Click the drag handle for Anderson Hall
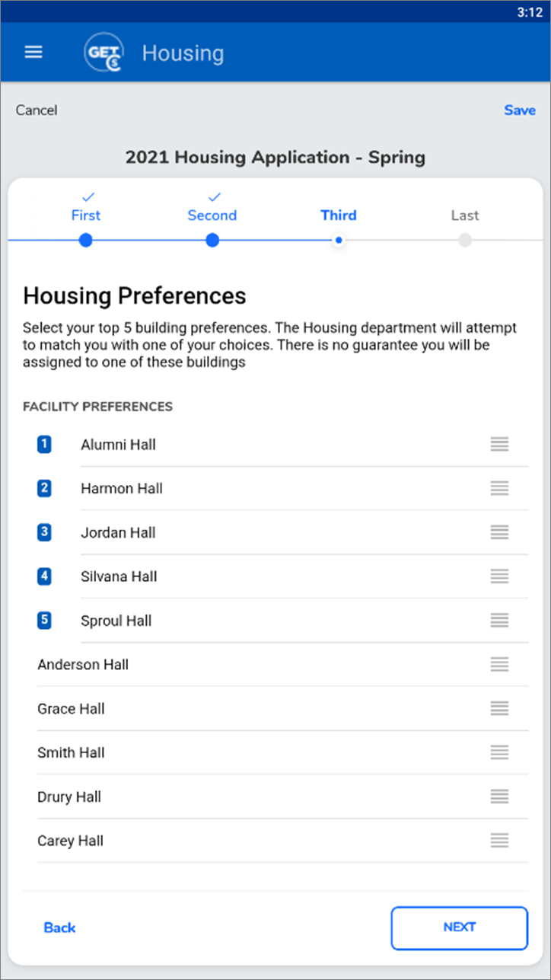 [499, 665]
